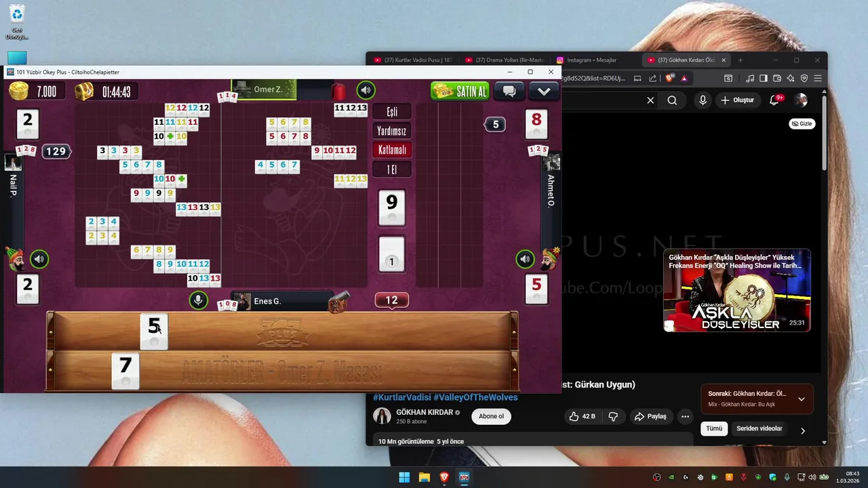Screen dimensions: 868x488
Task: Open Omer Z. player profile
Action: [264, 89]
